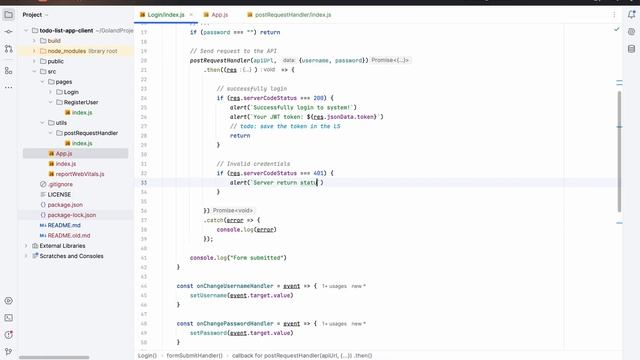Image resolution: width=640 pixels, height=360 pixels.
Task: Open the Commit tool window icon
Action: click(9, 32)
